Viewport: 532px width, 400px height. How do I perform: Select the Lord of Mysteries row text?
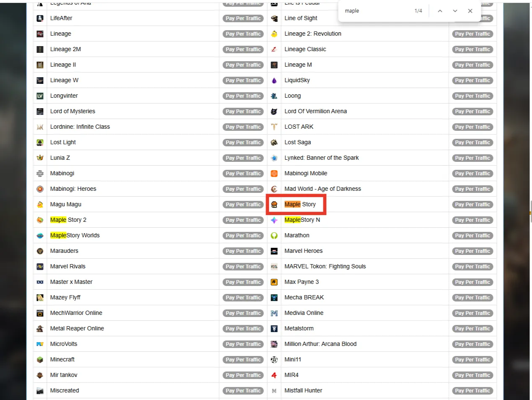73,111
